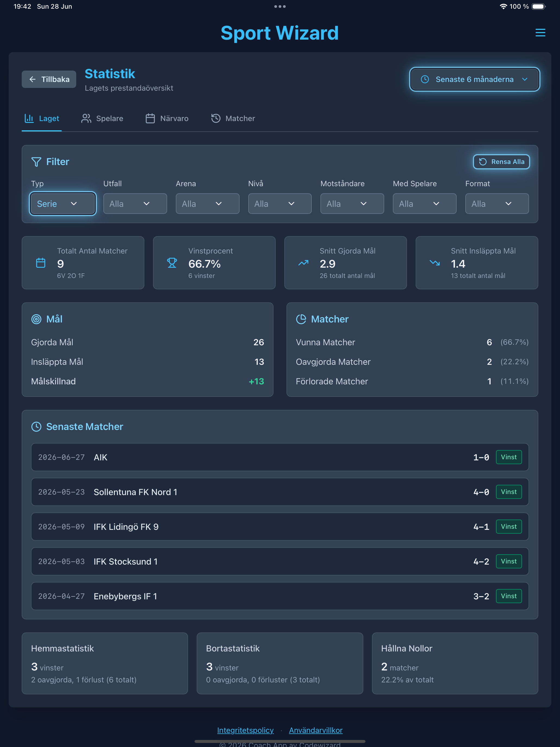Click the upward trend icon for Snitt Gjorda Mål
The width and height of the screenshot is (560, 747).
303,263
